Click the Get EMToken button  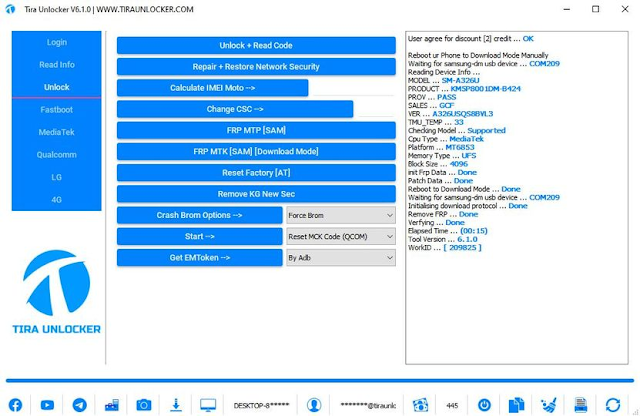(199, 258)
